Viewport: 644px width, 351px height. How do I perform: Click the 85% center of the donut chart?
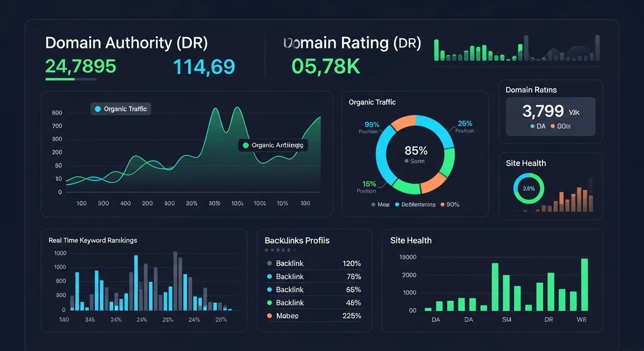point(416,150)
